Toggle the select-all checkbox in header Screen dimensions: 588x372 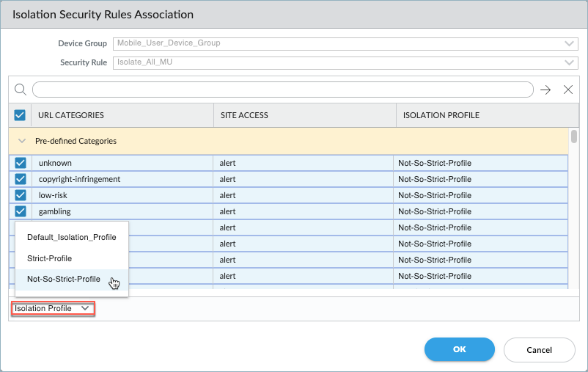[x=20, y=115]
